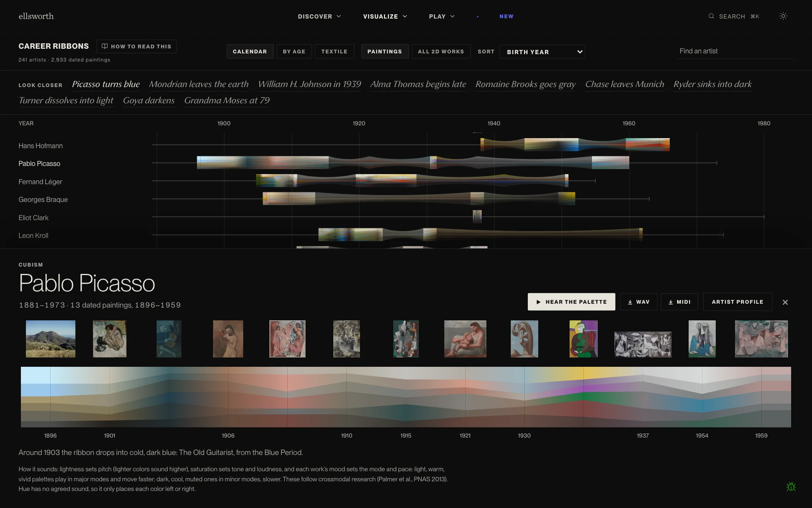Open Mondrian leaves the earth story

coord(199,84)
